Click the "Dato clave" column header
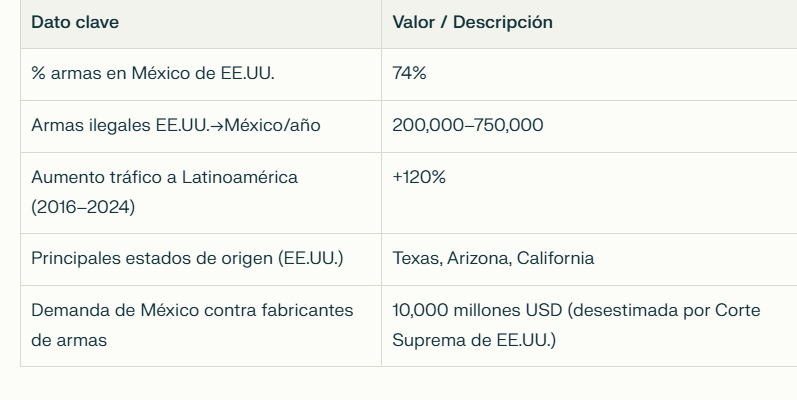The height and width of the screenshot is (400, 797). click(x=75, y=22)
